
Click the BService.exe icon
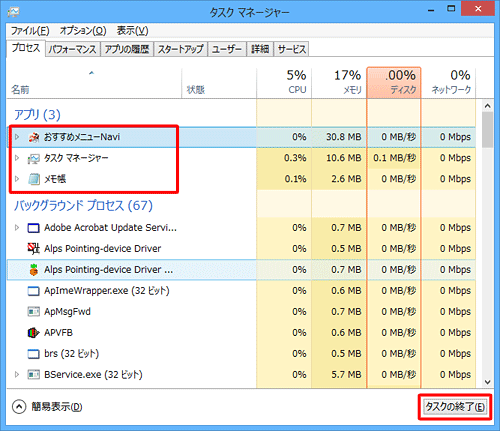click(33, 375)
